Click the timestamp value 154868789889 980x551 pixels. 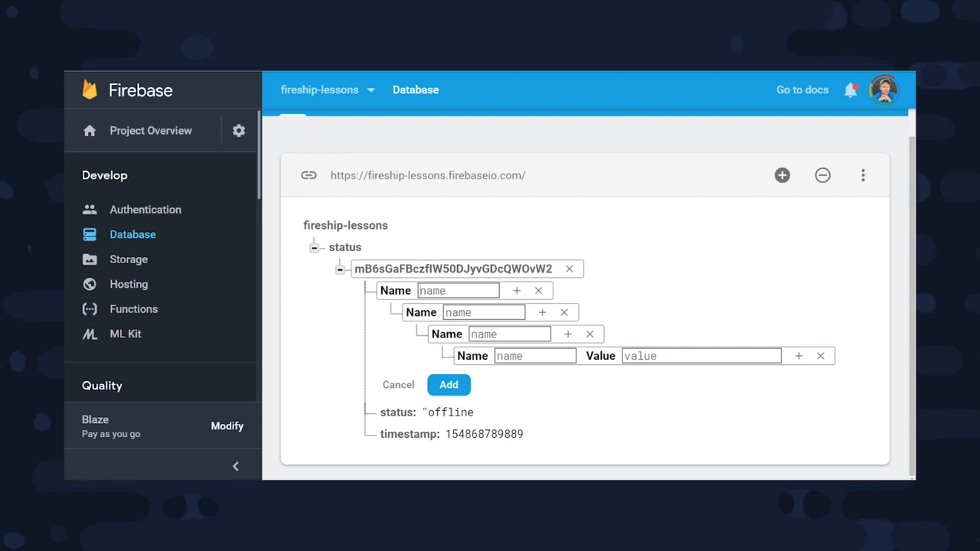click(484, 434)
